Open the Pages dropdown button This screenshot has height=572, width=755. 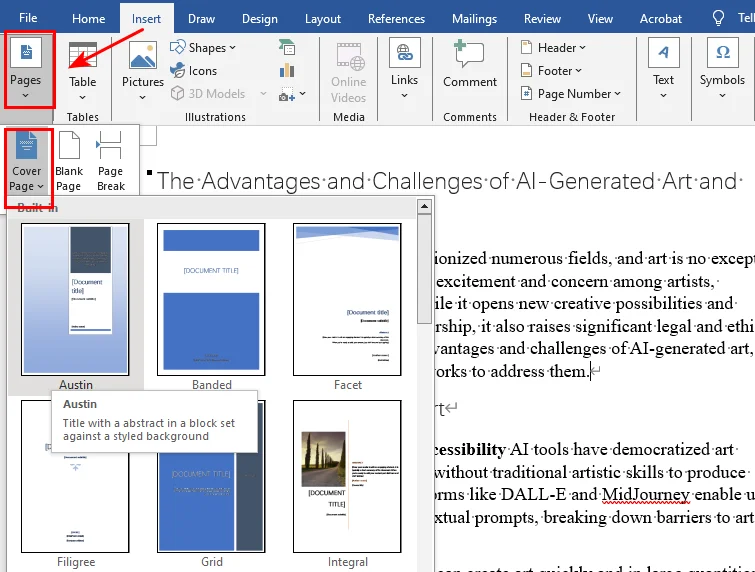tap(26, 70)
